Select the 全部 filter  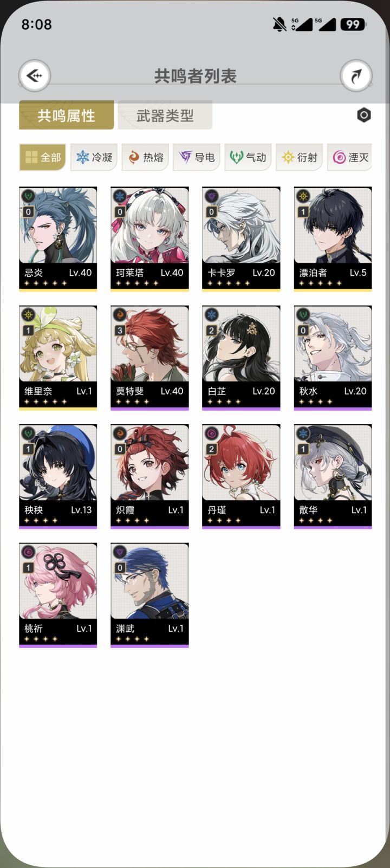(x=43, y=157)
